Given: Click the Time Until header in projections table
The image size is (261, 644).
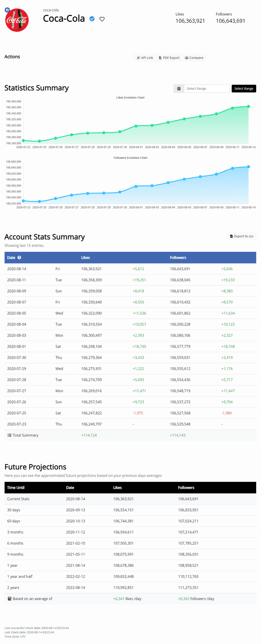Looking at the screenshot, I should click(x=16, y=488).
